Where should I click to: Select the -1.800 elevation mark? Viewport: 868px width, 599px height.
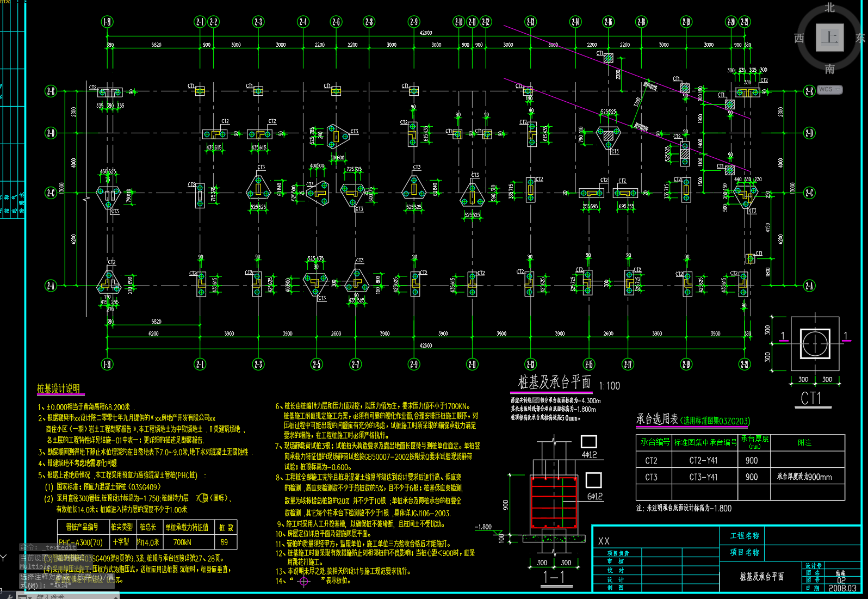pos(483,527)
